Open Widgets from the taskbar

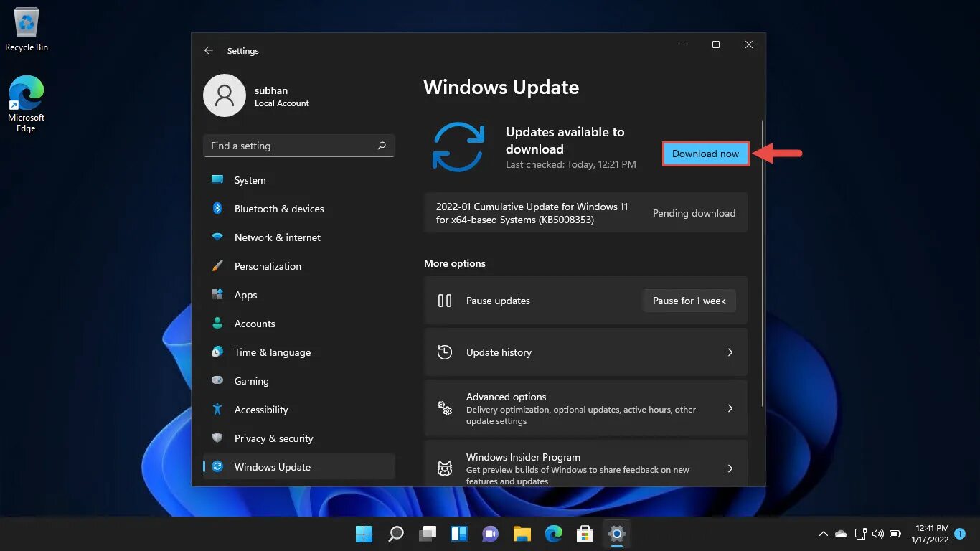[459, 534]
